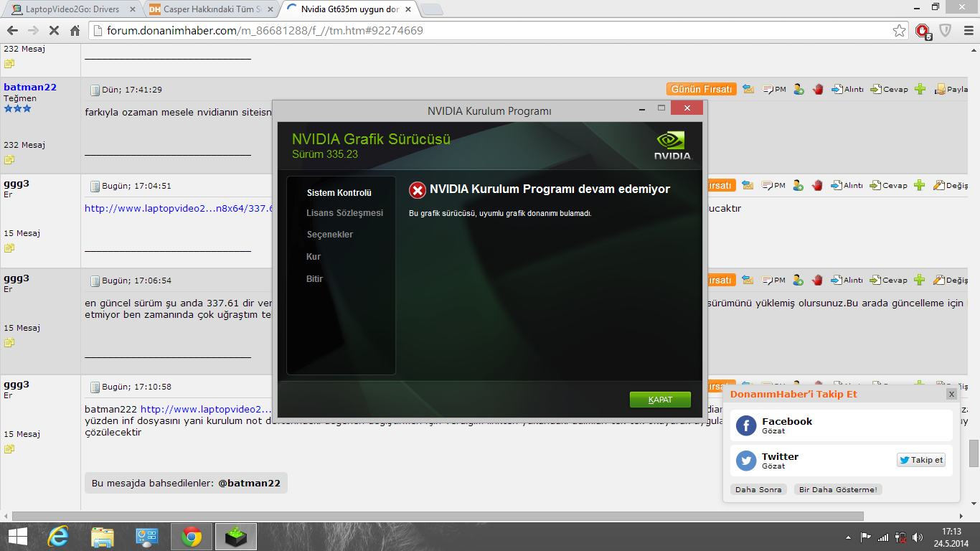Stop page loading with X button
The image size is (980, 551).
[54, 31]
